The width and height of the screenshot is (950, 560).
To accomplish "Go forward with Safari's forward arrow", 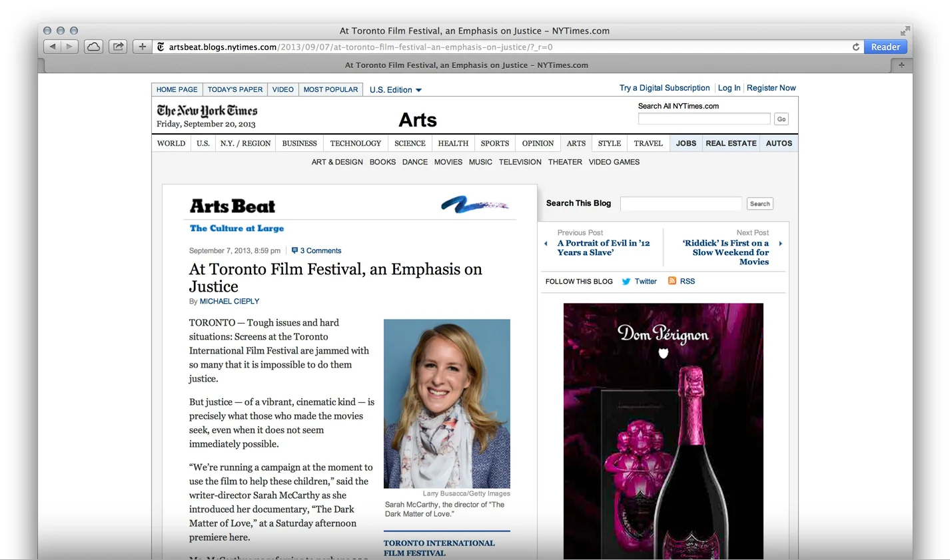I will (x=69, y=47).
